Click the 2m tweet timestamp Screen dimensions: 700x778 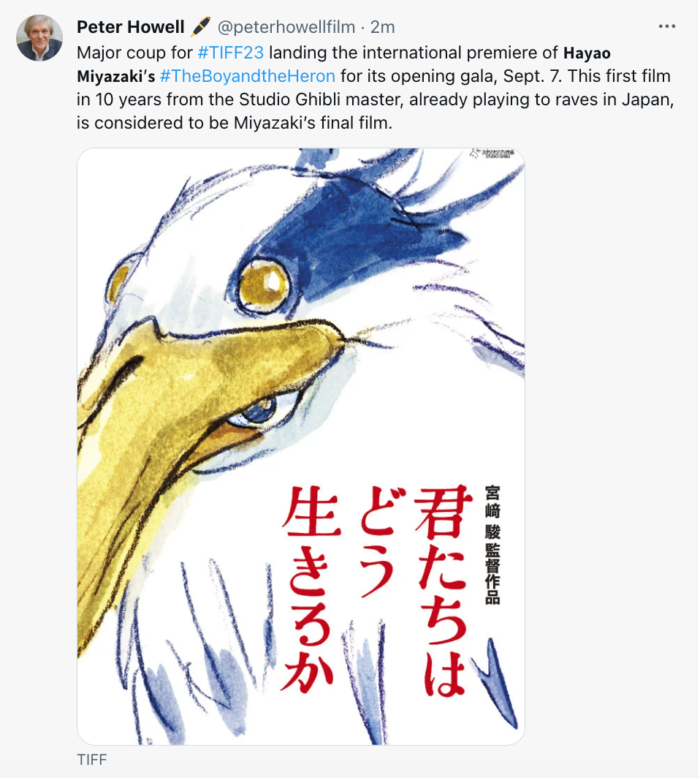[382, 27]
